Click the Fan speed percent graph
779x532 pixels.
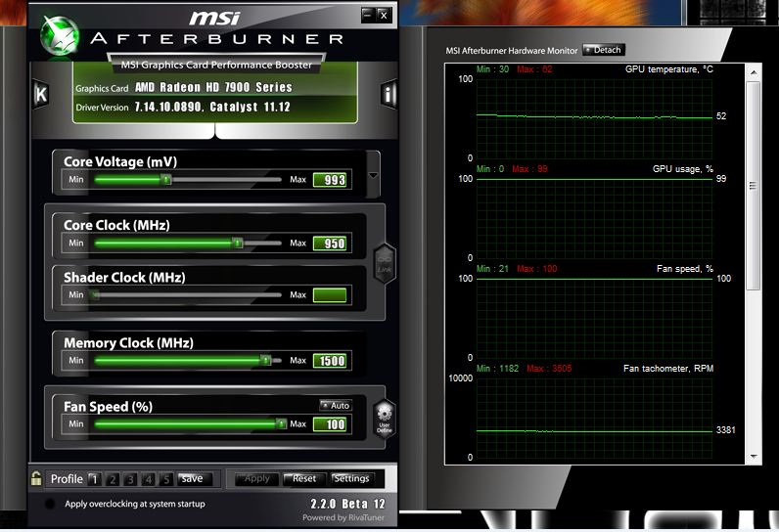(594, 318)
